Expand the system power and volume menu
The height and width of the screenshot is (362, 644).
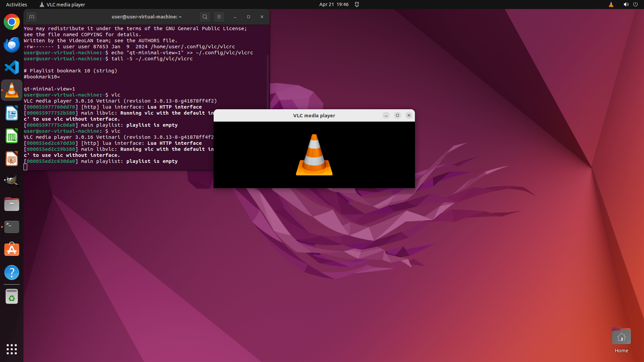coord(630,4)
